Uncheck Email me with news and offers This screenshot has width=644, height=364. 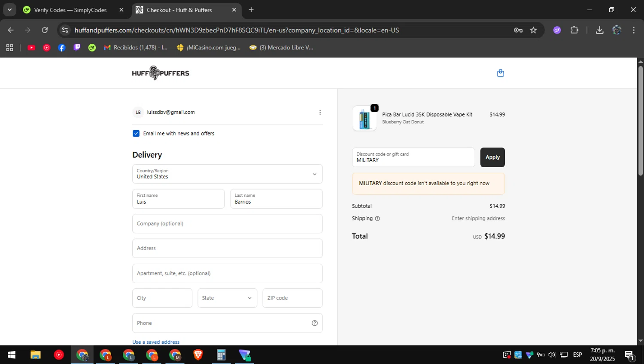pyautogui.click(x=136, y=134)
